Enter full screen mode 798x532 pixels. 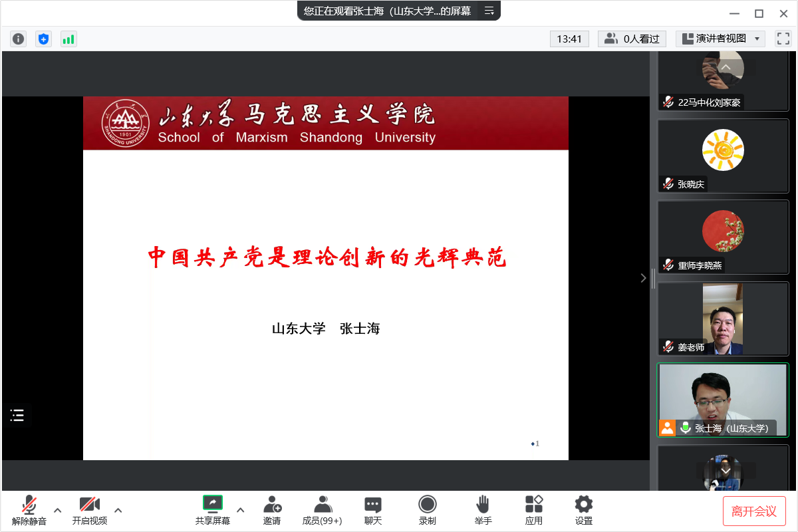pos(783,39)
